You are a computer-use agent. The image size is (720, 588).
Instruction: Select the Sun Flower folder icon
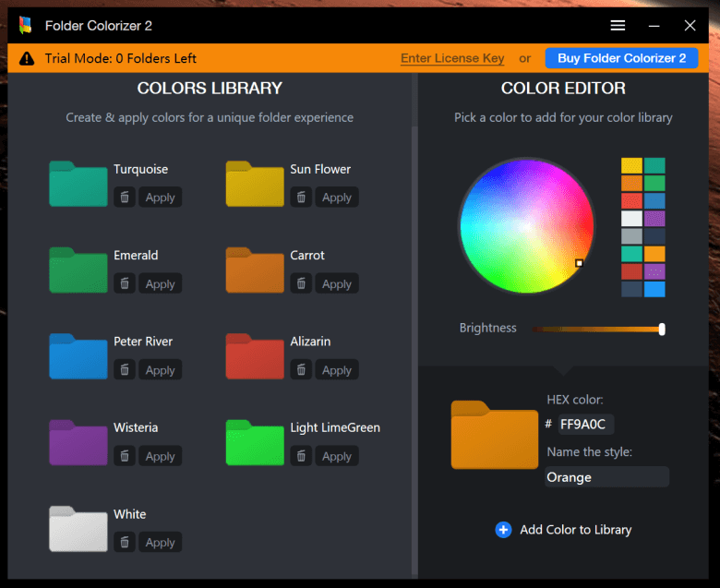255,184
